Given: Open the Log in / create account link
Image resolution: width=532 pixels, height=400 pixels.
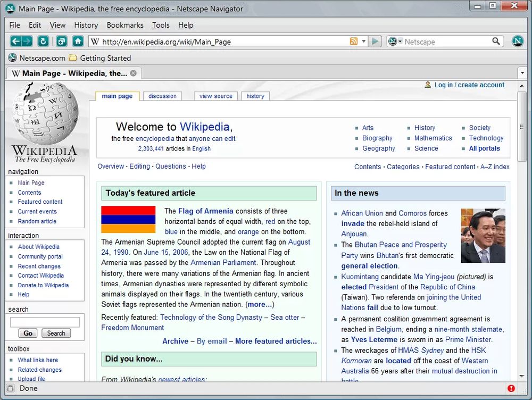Looking at the screenshot, I should (469, 85).
